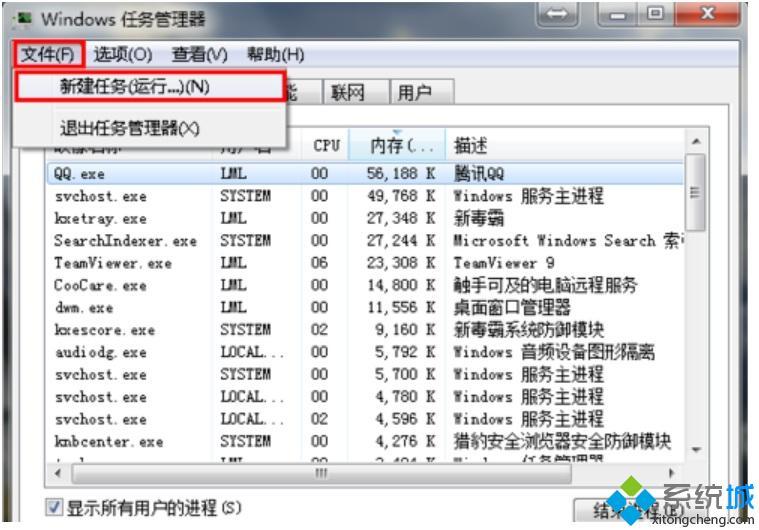Open the 选项(O) menu

pos(123,55)
